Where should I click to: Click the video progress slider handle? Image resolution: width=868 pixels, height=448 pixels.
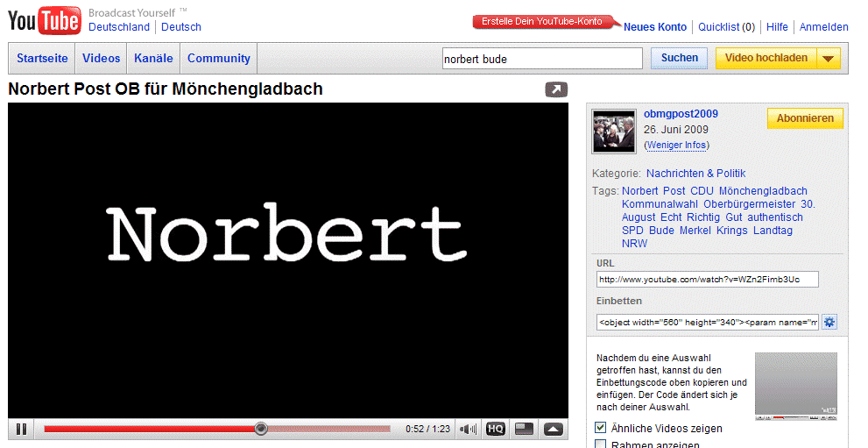click(x=261, y=429)
